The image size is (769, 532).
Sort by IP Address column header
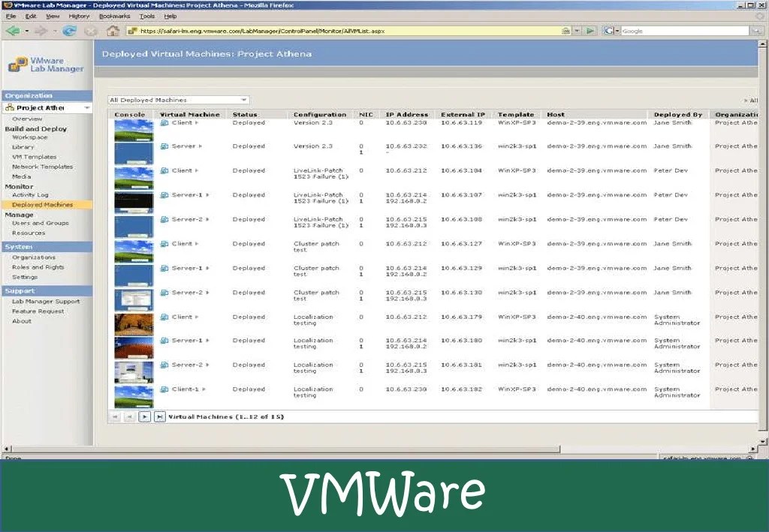click(x=406, y=115)
